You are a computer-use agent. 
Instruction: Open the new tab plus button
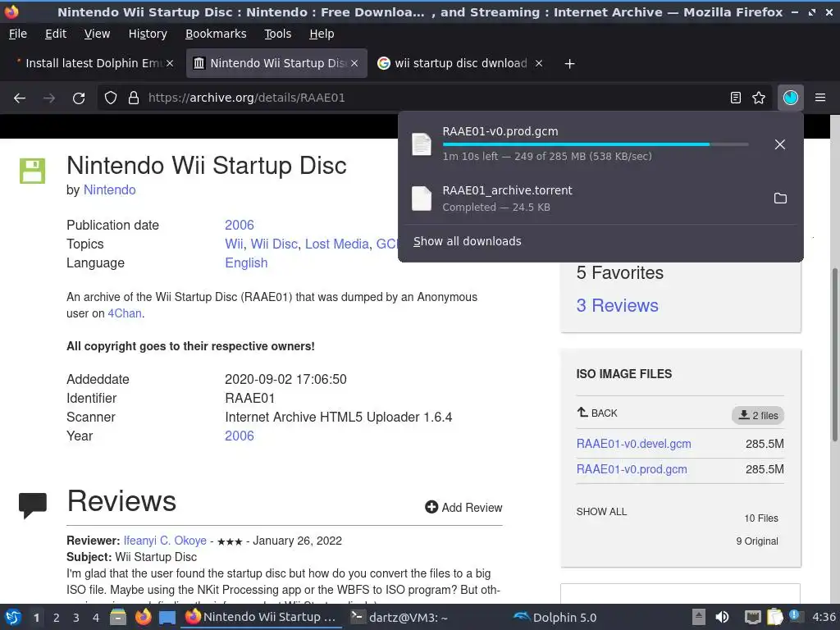coord(569,64)
